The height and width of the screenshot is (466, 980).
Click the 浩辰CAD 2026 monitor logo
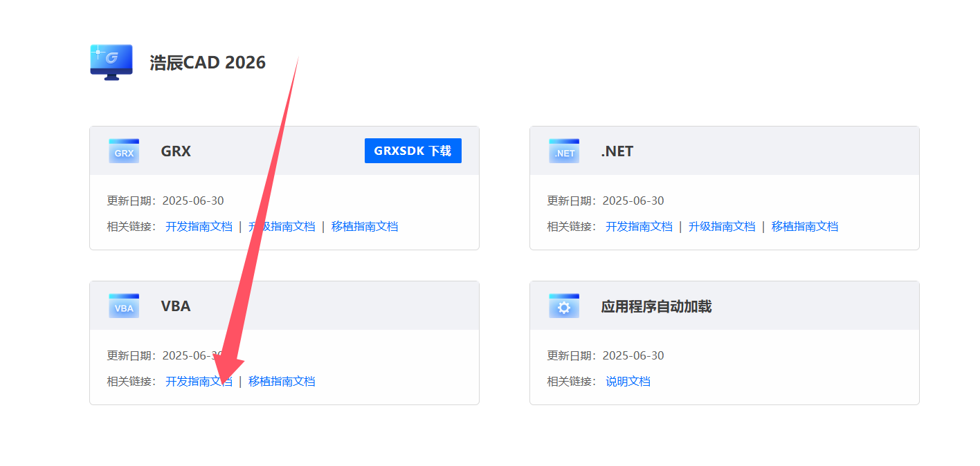click(x=111, y=62)
